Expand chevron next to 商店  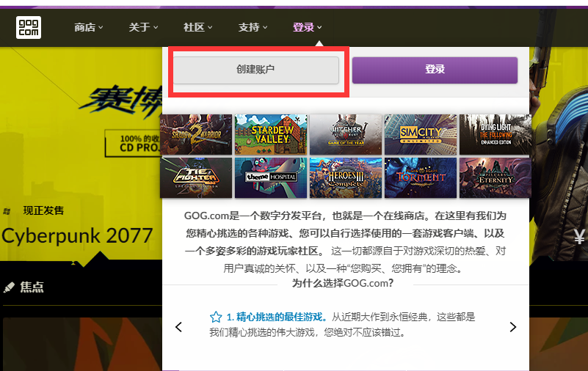tap(101, 27)
